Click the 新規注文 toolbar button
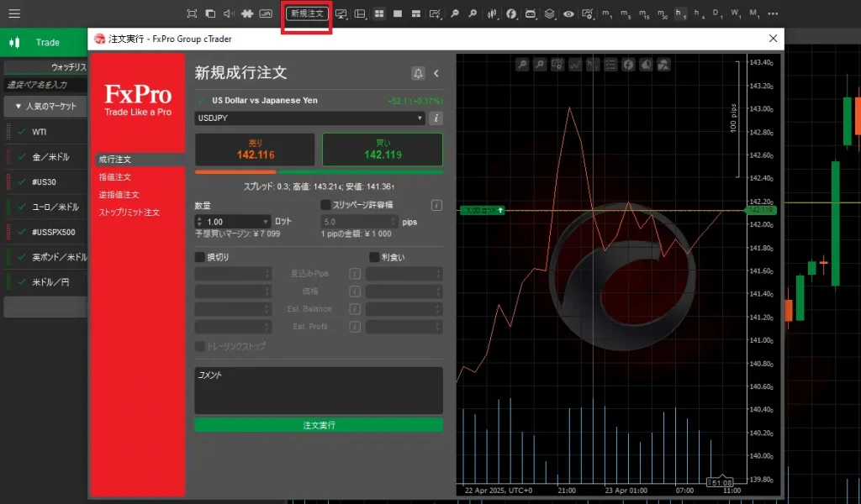The width and height of the screenshot is (861, 504). [307, 13]
